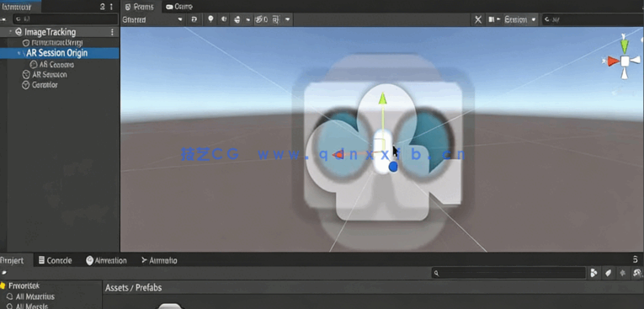
Task: Open the scene camera settings icon
Action: point(492,19)
